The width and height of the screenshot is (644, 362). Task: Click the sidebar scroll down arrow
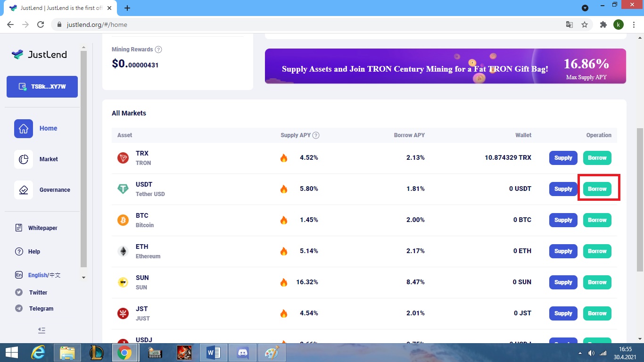(84, 278)
